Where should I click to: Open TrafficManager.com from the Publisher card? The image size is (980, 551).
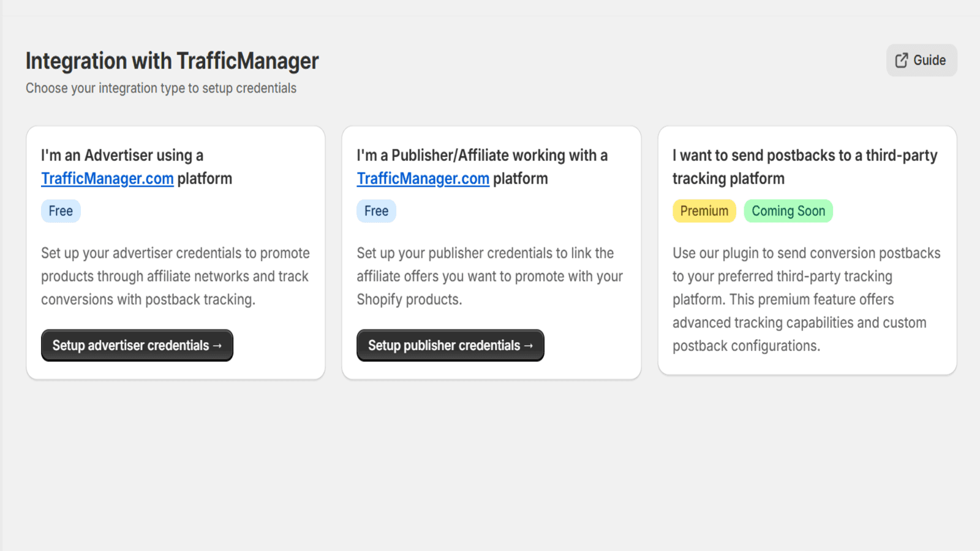click(x=423, y=178)
